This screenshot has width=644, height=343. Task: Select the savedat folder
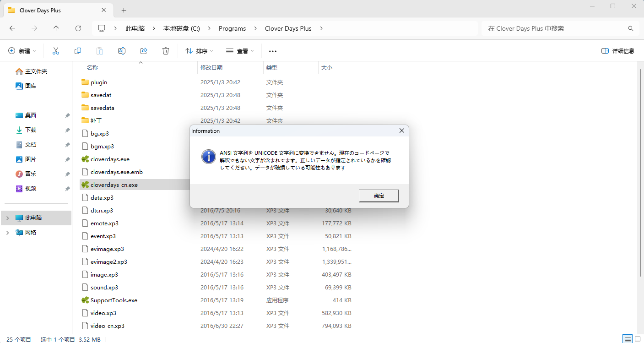(101, 95)
